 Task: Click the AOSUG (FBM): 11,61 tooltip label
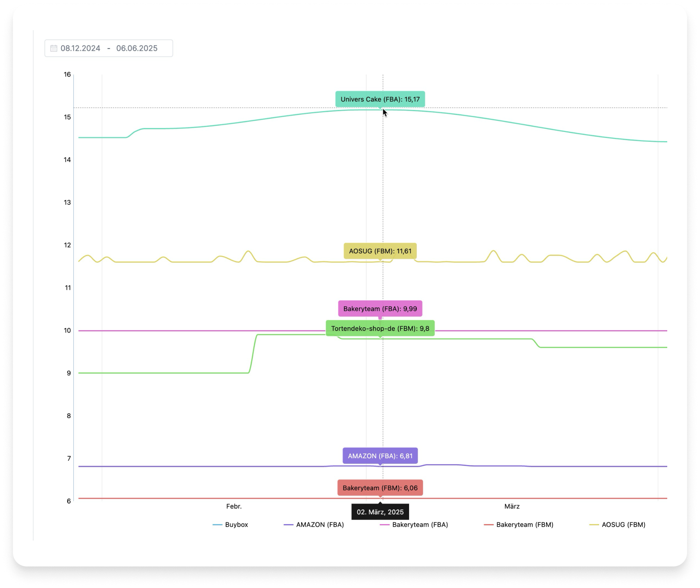[x=380, y=251]
